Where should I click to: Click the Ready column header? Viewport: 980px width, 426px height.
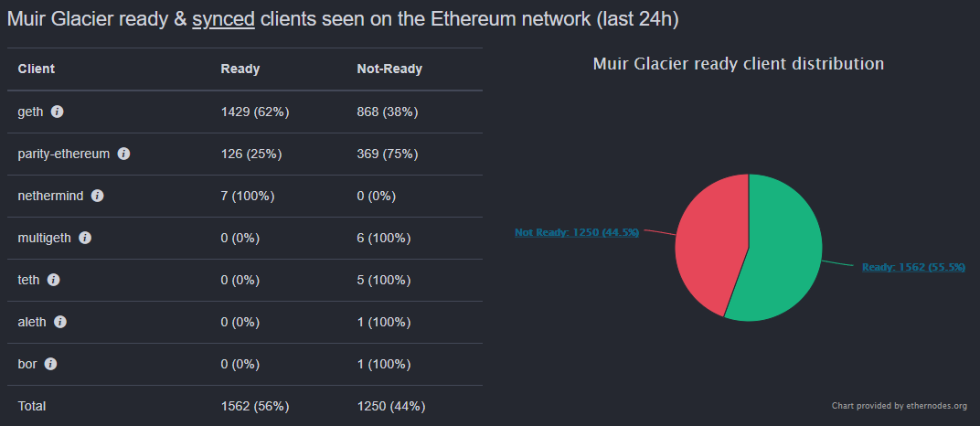240,69
